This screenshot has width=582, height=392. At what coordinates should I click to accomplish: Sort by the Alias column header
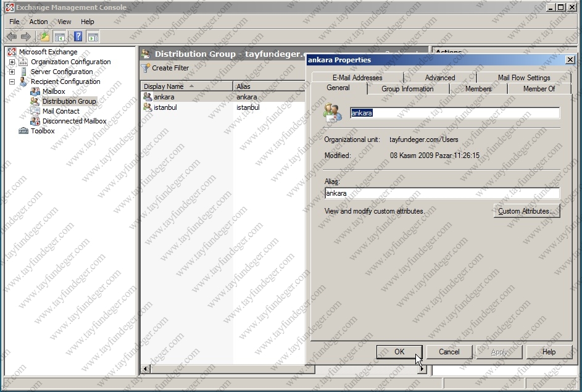click(x=270, y=86)
